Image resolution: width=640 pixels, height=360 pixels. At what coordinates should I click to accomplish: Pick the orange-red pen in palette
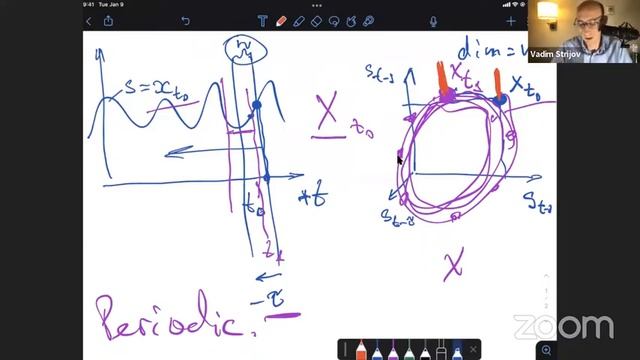pyautogui.click(x=361, y=351)
